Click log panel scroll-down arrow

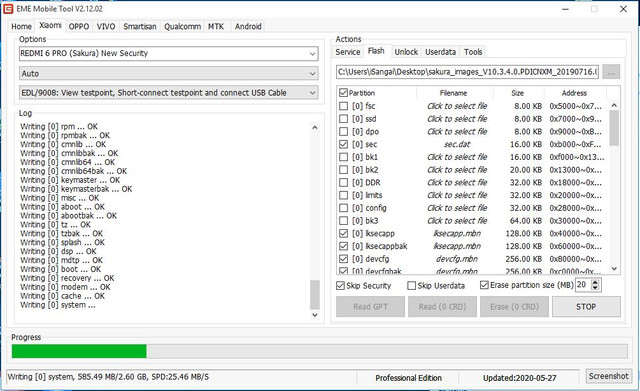[x=315, y=315]
